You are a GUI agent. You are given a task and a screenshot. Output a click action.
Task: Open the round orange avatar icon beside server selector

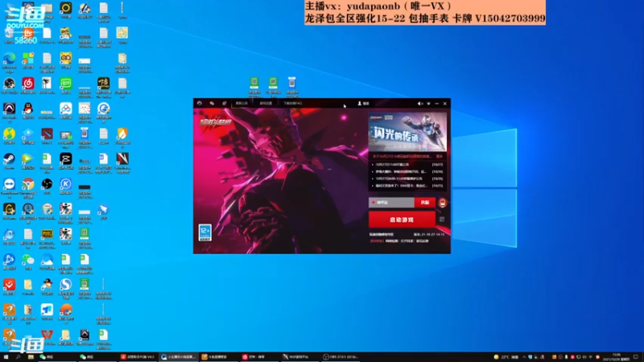(x=442, y=203)
